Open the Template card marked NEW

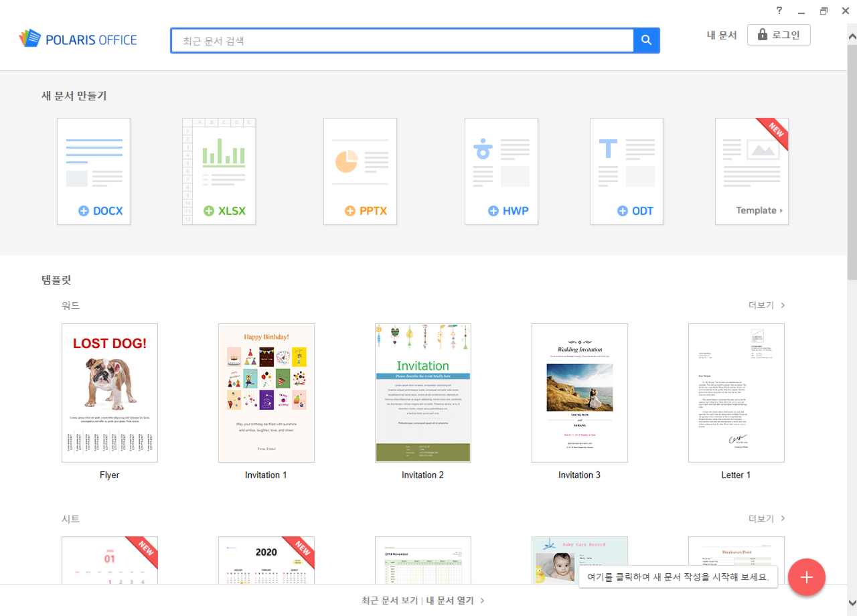pyautogui.click(x=752, y=171)
